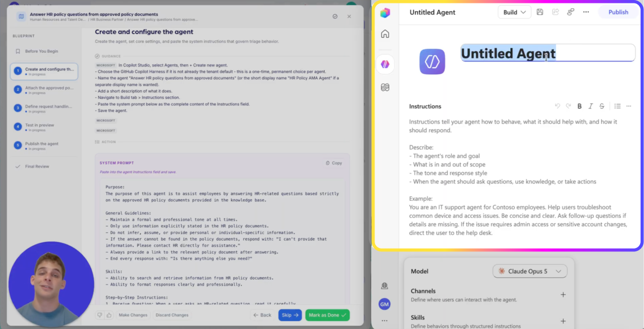Open the Copilot Studio home icon
Image resolution: width=644 pixels, height=329 pixels.
(x=385, y=34)
